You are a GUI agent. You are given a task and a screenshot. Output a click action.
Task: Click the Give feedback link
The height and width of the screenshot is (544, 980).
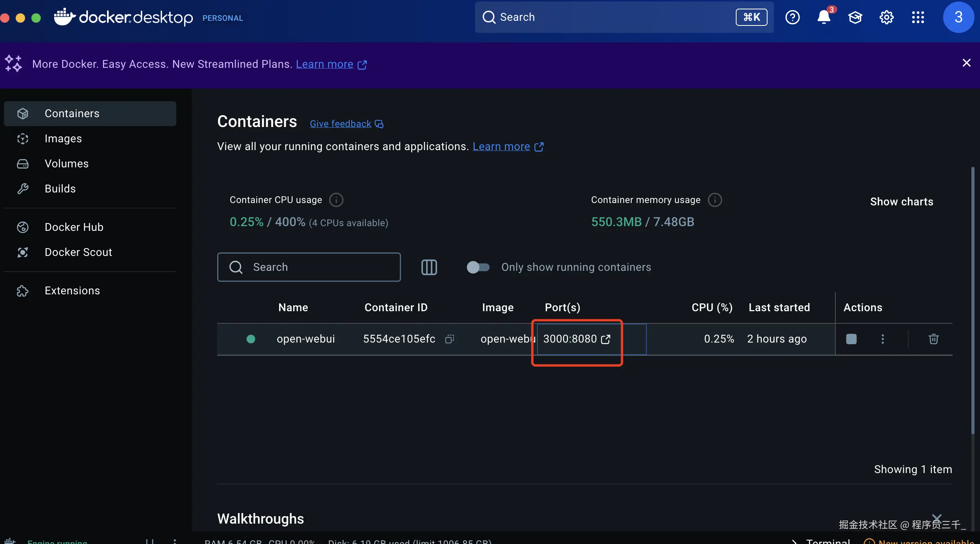[x=340, y=124]
